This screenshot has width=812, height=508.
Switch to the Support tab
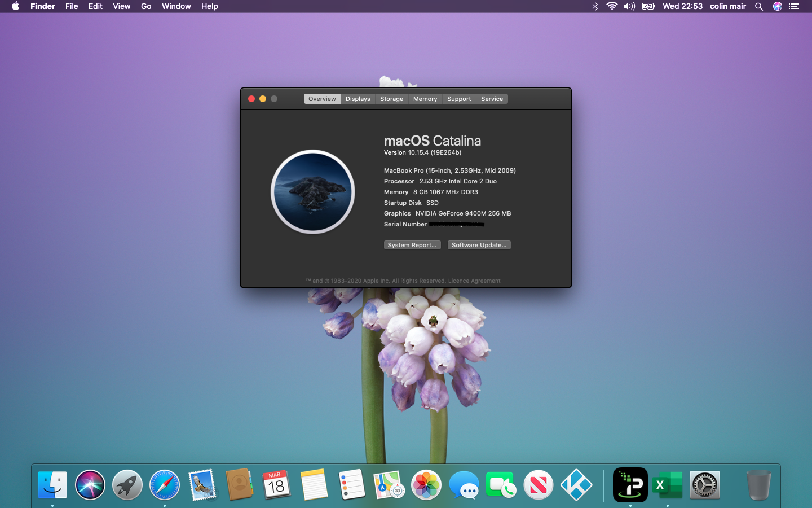tap(459, 99)
